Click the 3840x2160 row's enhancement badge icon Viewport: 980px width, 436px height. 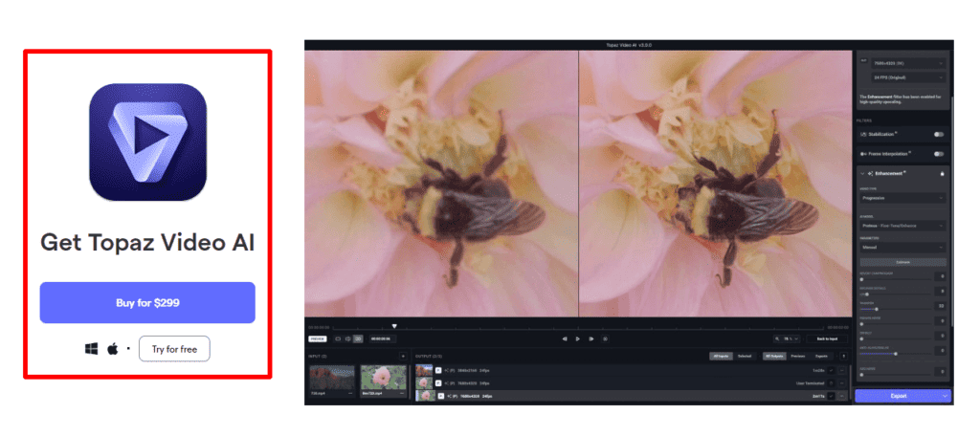click(x=438, y=370)
